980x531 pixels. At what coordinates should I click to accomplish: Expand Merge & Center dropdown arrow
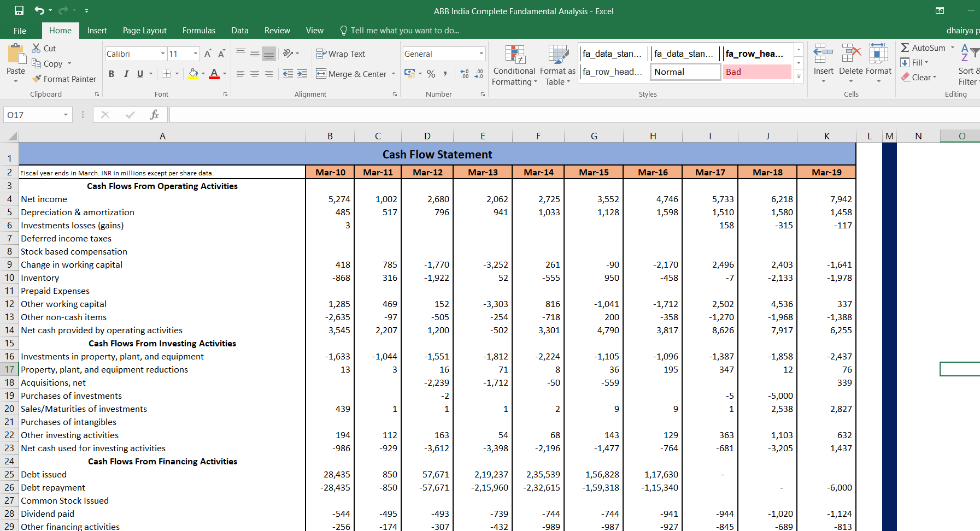(394, 74)
